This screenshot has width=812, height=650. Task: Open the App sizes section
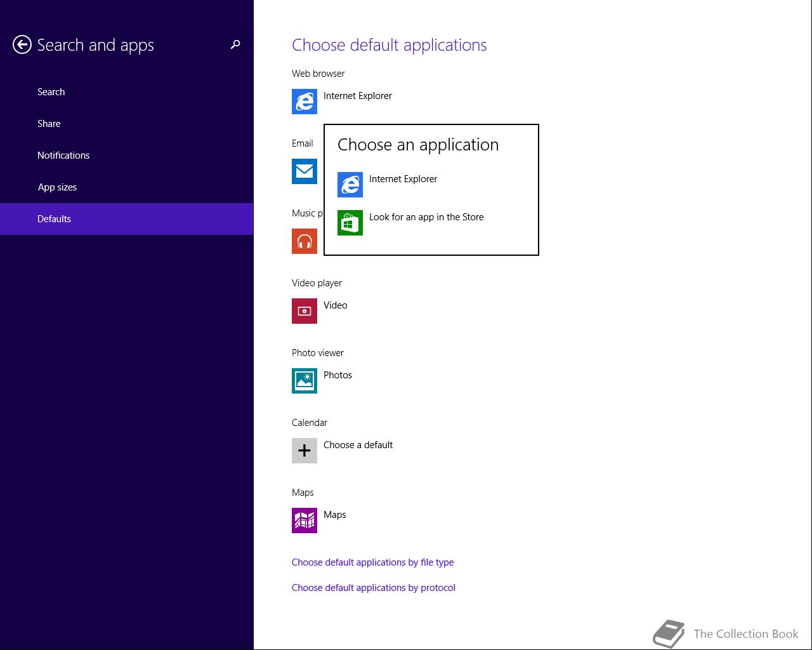pos(127,187)
